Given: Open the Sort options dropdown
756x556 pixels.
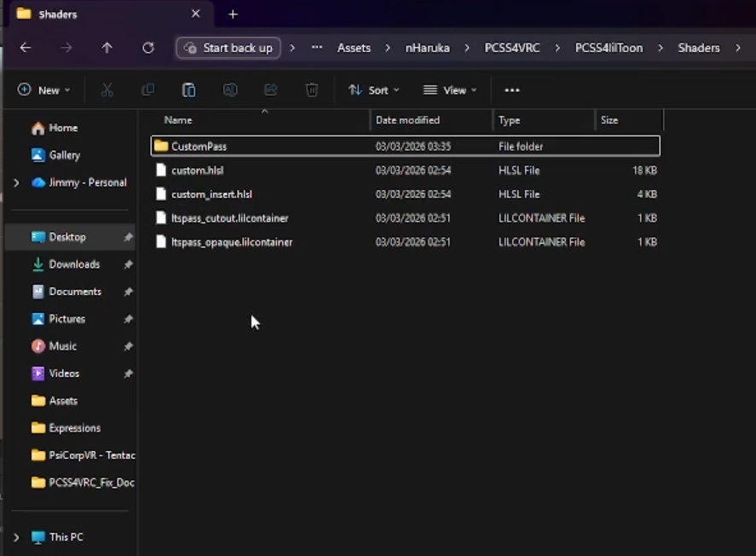Looking at the screenshot, I should (x=373, y=90).
